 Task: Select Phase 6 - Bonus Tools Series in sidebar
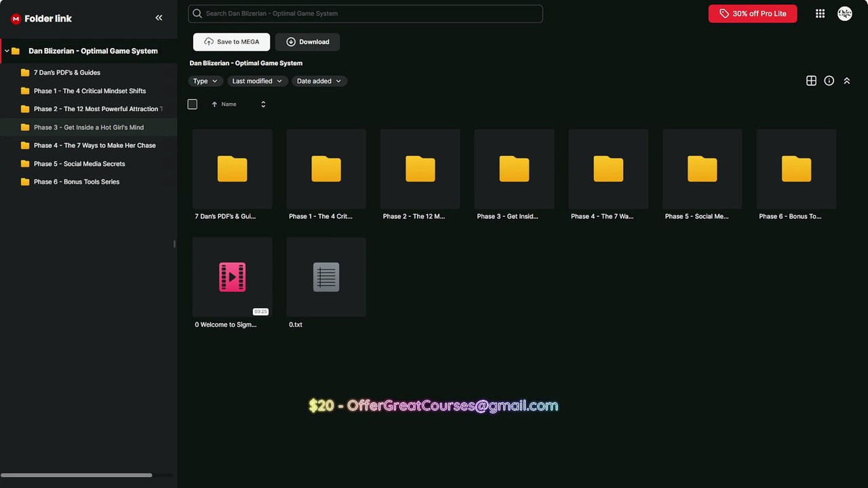tap(88, 182)
